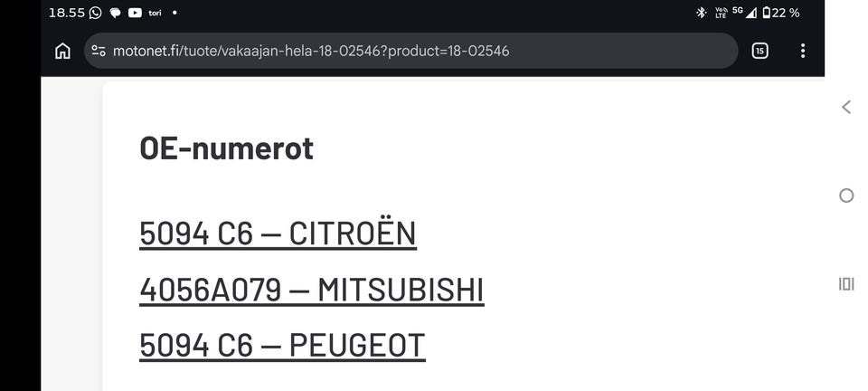Open Android recent apps button

click(x=846, y=284)
